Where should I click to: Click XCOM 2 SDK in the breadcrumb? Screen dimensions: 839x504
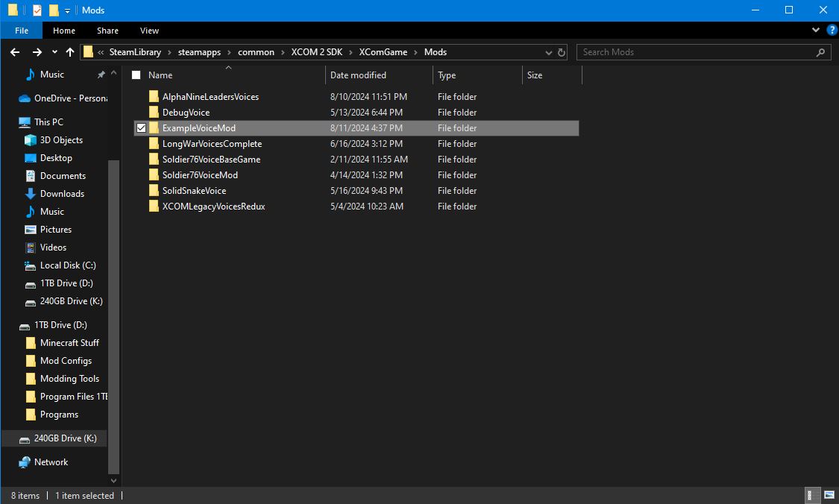pyautogui.click(x=317, y=52)
